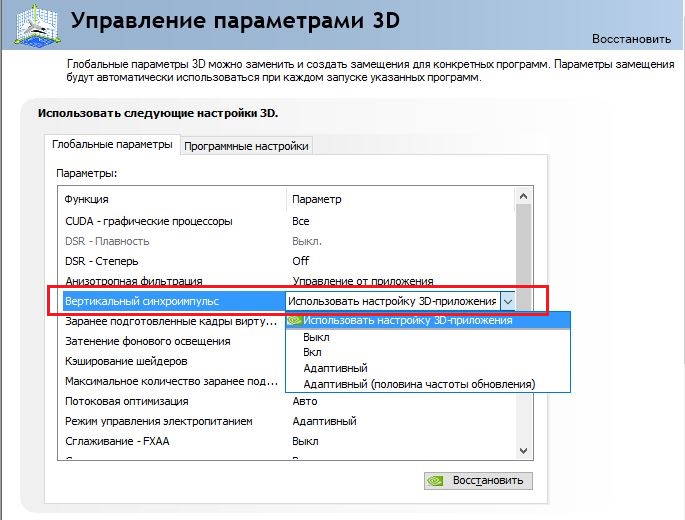Click Выкл value for Сглаживание - FXAA
The width and height of the screenshot is (685, 520).
tap(305, 441)
